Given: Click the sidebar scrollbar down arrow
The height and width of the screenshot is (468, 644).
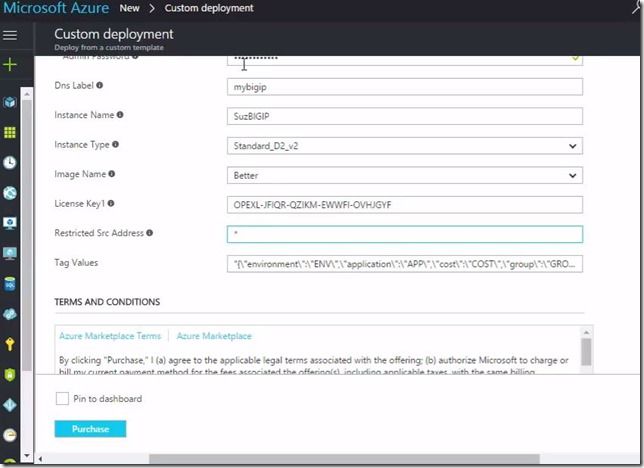Looking at the screenshot, I should click(27, 455).
